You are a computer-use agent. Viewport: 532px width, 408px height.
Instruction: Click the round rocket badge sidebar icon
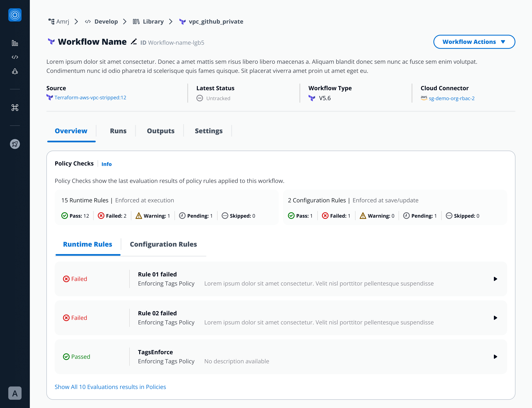tap(15, 144)
